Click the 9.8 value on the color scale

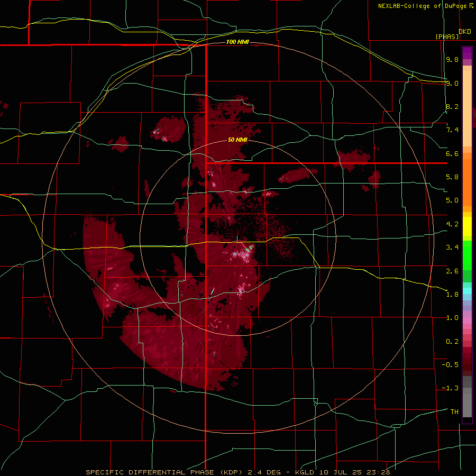[x=452, y=59]
